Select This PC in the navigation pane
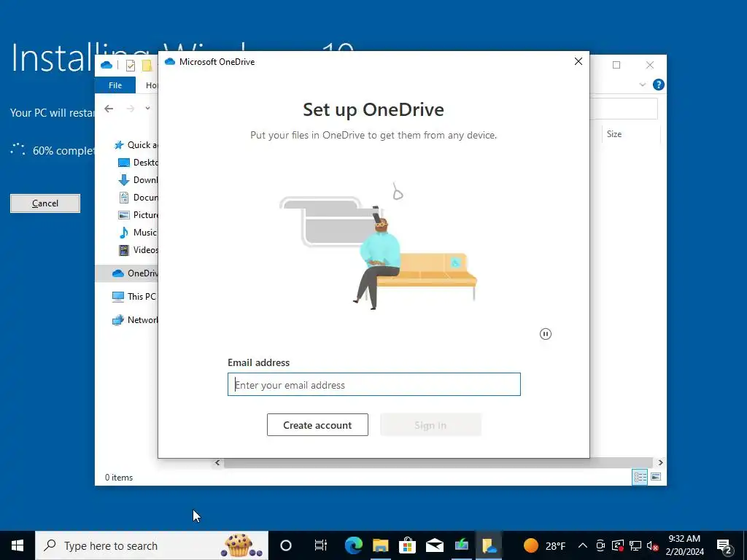747x560 pixels. tap(134, 296)
